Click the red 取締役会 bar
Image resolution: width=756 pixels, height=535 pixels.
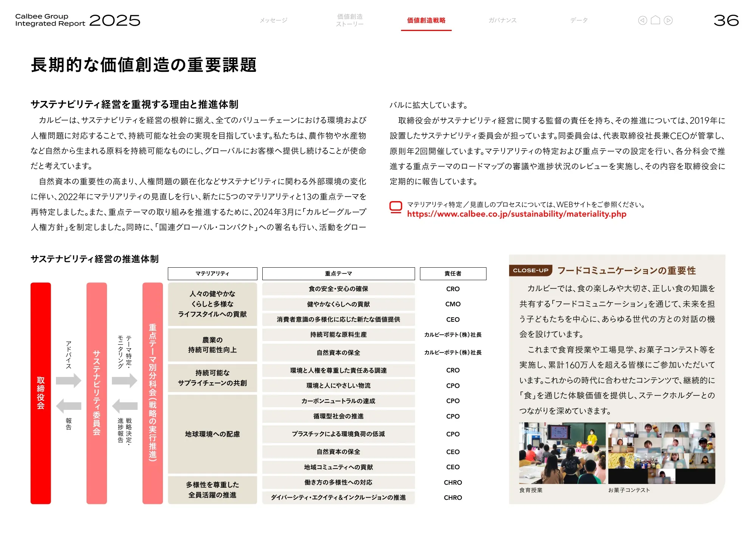click(x=40, y=393)
